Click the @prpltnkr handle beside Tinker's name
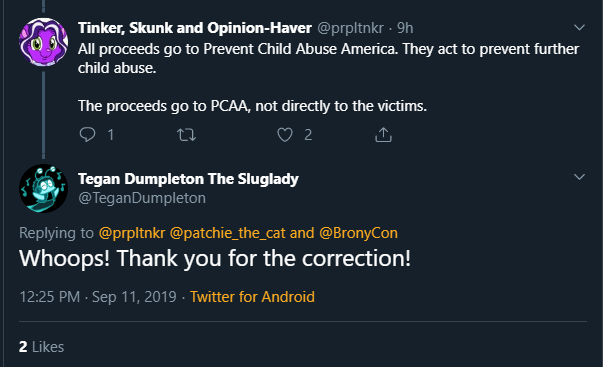The image size is (603, 367). [x=350, y=28]
